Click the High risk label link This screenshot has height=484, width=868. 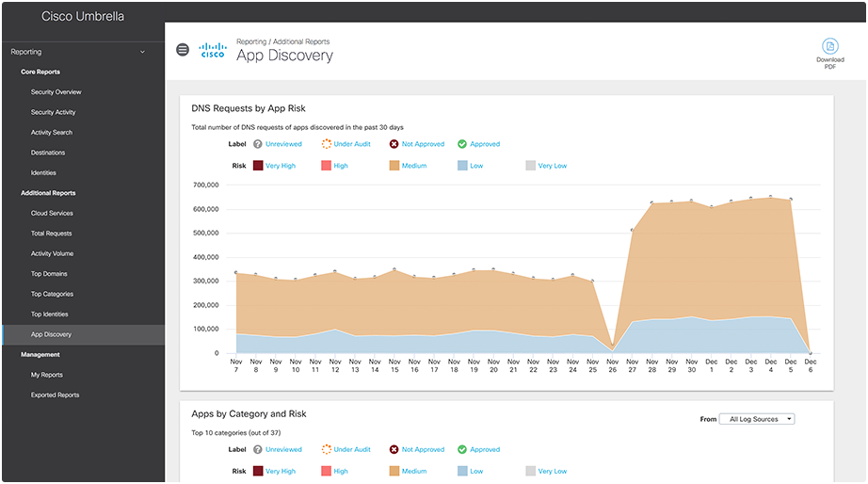341,166
